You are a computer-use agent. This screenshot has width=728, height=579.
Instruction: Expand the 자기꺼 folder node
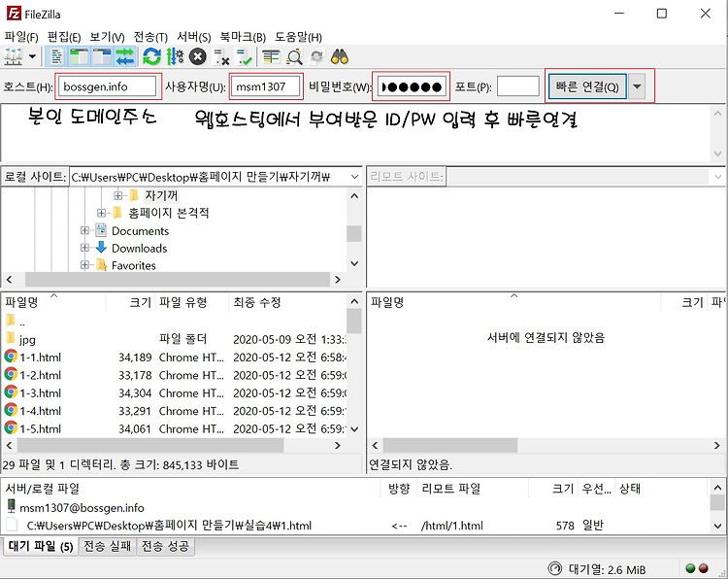click(x=117, y=195)
